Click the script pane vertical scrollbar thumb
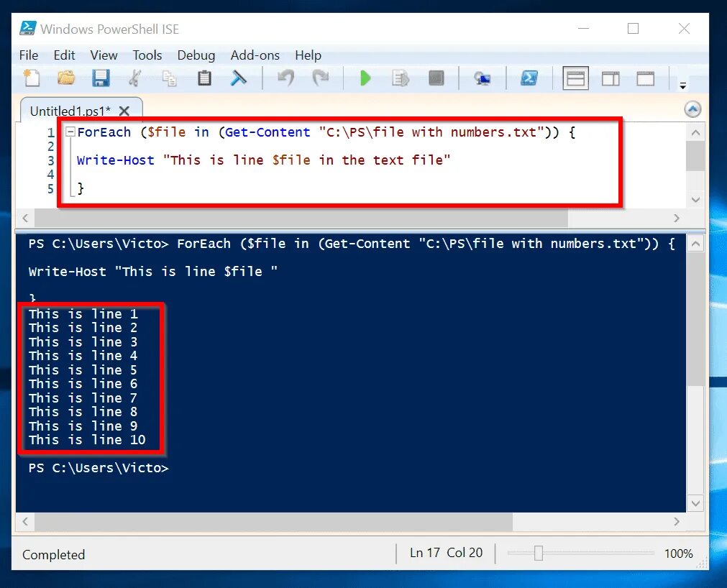The width and height of the screenshot is (727, 588). tap(695, 156)
